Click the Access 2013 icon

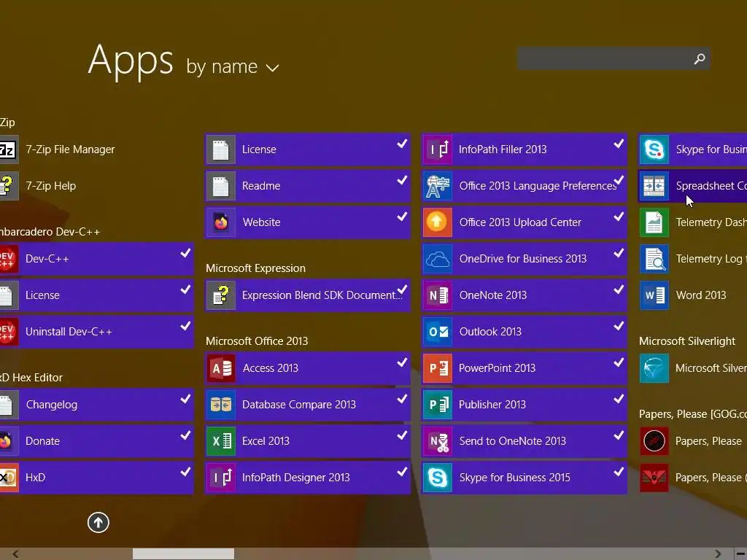tap(220, 368)
